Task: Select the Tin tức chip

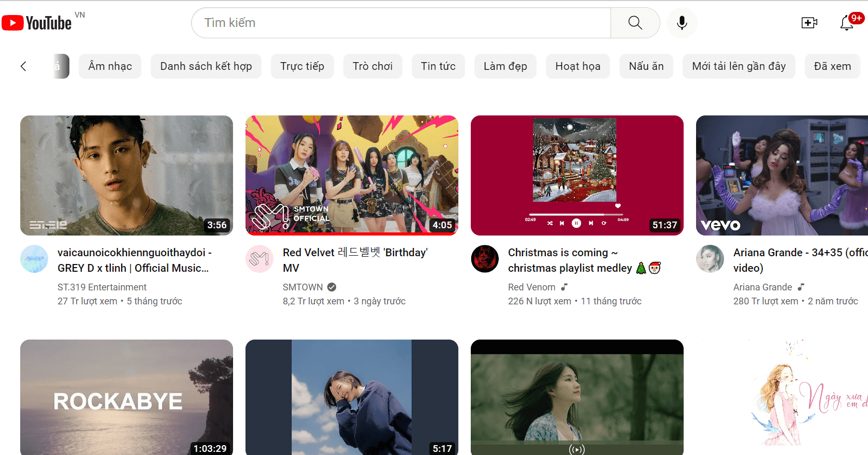Action: (438, 66)
